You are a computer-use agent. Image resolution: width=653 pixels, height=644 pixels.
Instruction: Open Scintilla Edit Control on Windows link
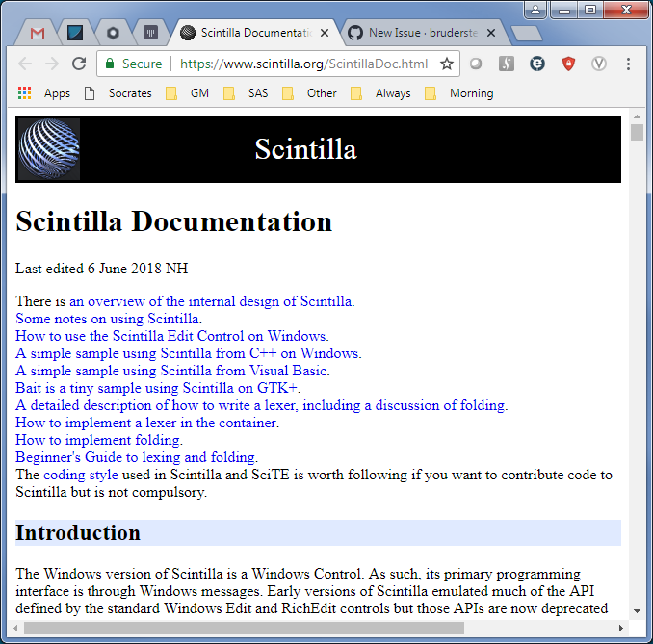[x=170, y=336]
